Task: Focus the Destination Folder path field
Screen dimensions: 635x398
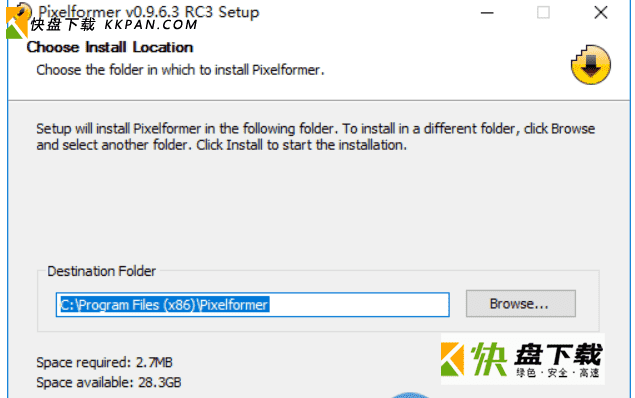Action: pos(253,304)
